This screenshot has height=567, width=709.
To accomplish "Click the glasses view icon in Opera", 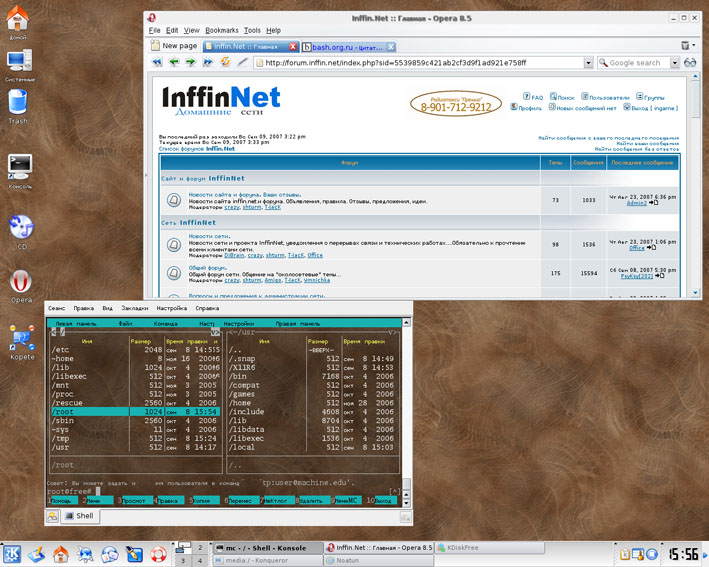I will coord(690,62).
